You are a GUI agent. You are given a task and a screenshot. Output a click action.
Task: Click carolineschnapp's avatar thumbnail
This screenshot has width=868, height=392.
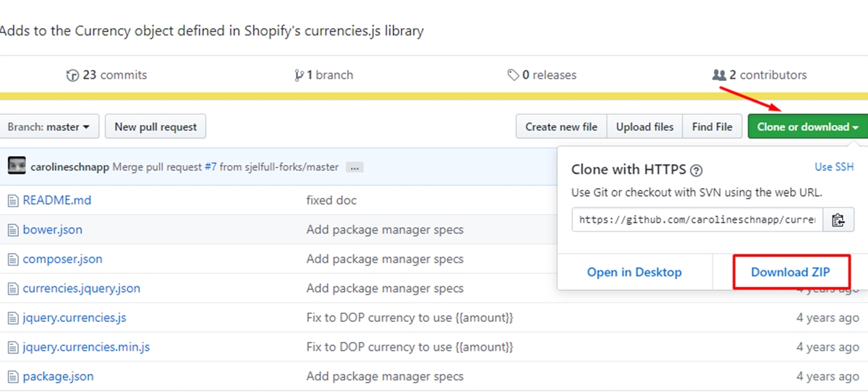17,166
